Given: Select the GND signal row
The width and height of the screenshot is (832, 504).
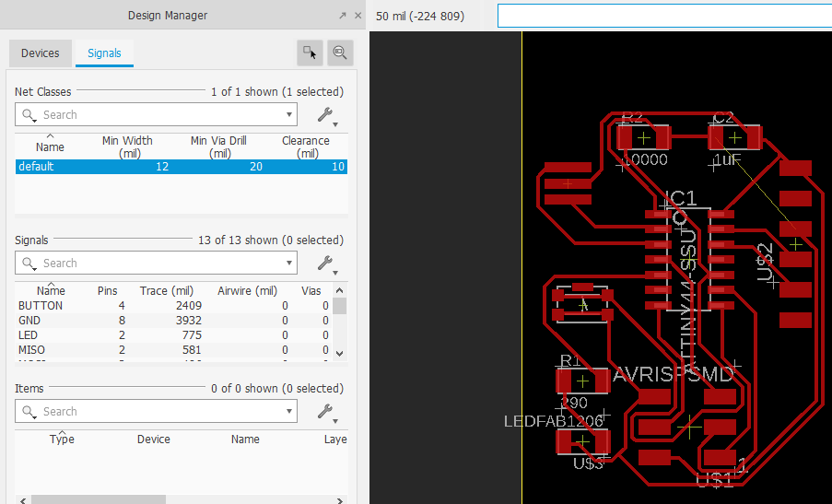Looking at the screenshot, I should (x=174, y=321).
